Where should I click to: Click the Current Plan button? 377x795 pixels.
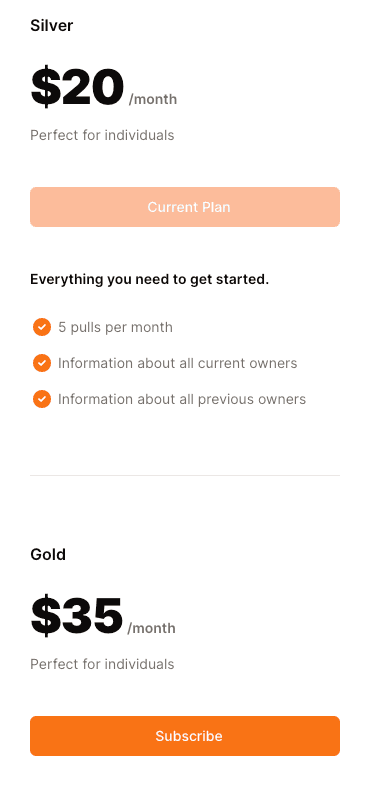pos(185,207)
